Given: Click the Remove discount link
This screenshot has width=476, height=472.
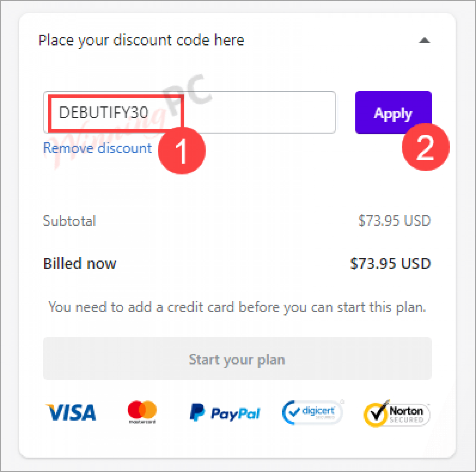Looking at the screenshot, I should click(97, 148).
